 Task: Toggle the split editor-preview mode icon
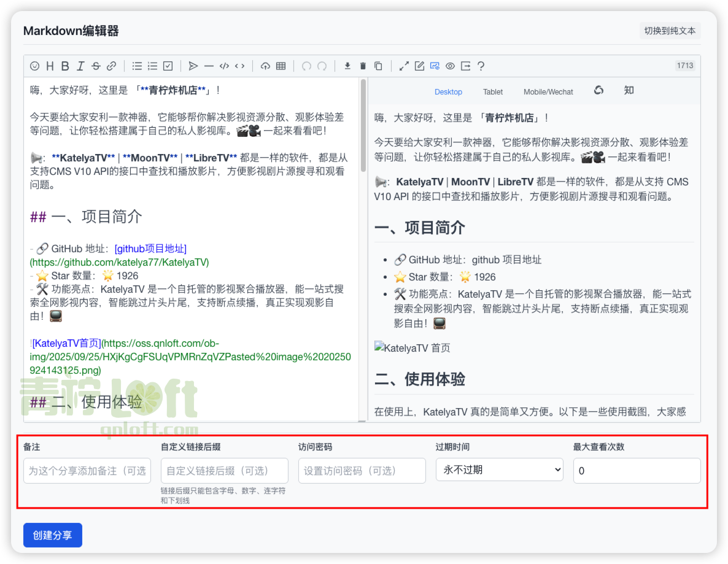point(435,66)
